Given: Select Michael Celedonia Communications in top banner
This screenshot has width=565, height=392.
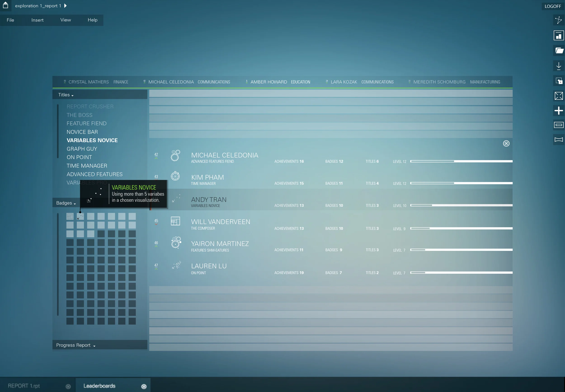Looking at the screenshot, I should pyautogui.click(x=187, y=82).
